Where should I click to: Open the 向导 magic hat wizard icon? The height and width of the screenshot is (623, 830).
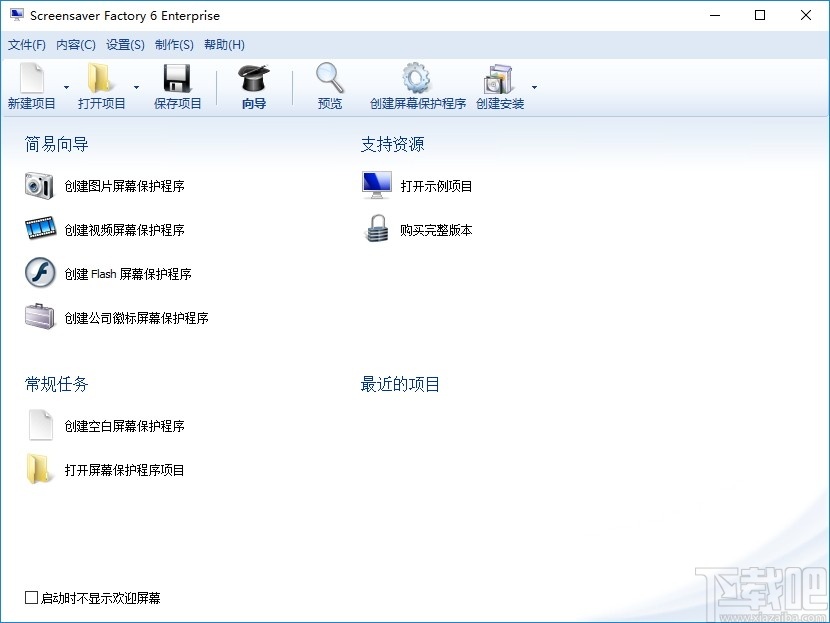(252, 75)
